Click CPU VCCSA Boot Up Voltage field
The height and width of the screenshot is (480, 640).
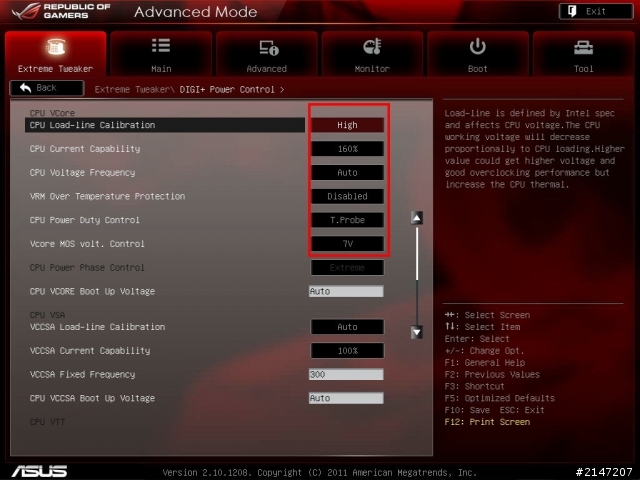pyautogui.click(x=346, y=398)
